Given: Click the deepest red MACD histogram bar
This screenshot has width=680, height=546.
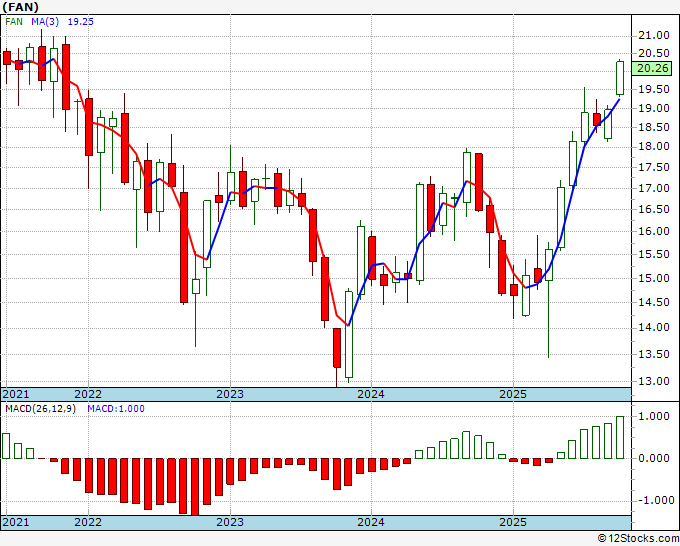Looking at the screenshot, I should pyautogui.click(x=195, y=487).
